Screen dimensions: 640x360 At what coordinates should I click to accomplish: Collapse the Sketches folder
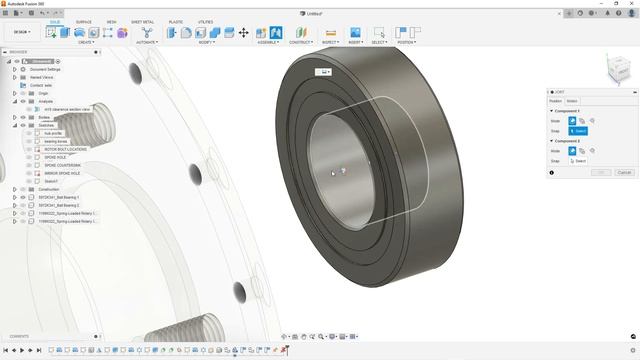pyautogui.click(x=15, y=125)
